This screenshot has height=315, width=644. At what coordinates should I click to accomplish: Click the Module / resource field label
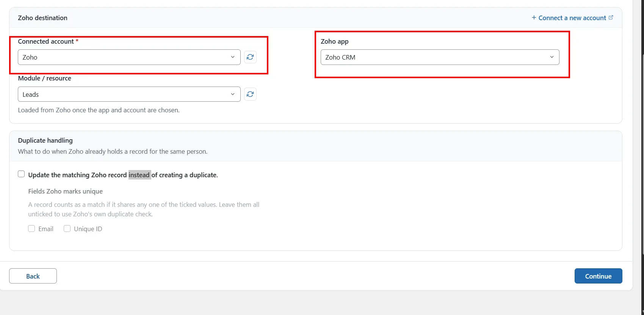coord(44,78)
